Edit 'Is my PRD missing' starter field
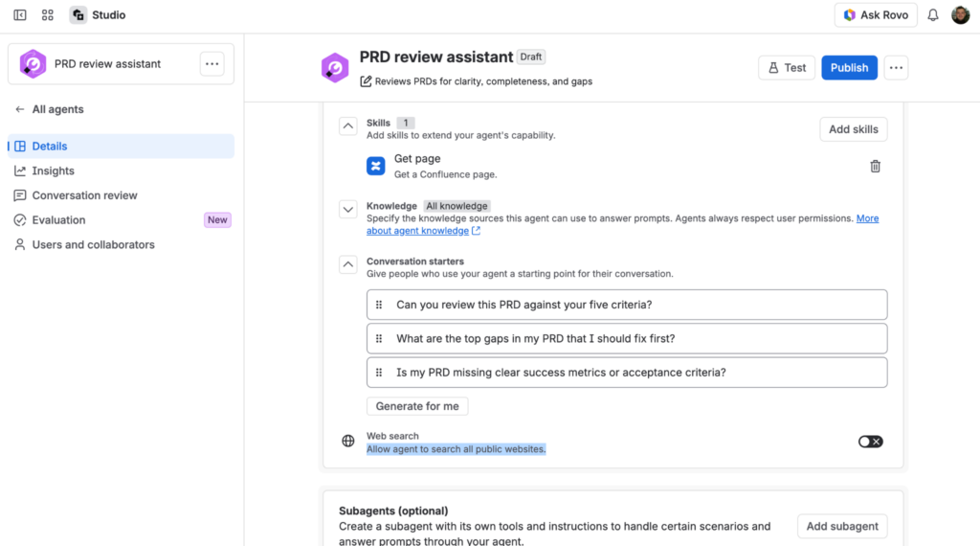 click(627, 372)
